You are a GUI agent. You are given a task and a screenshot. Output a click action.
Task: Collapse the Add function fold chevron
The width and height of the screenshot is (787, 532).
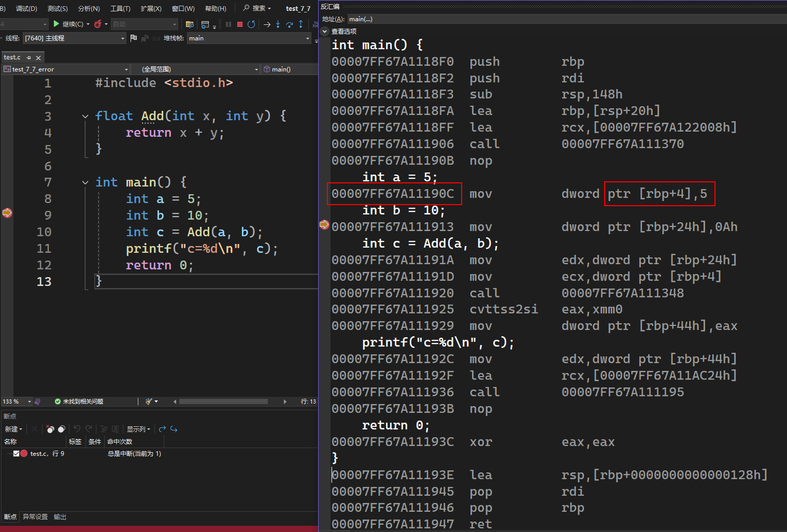click(85, 116)
